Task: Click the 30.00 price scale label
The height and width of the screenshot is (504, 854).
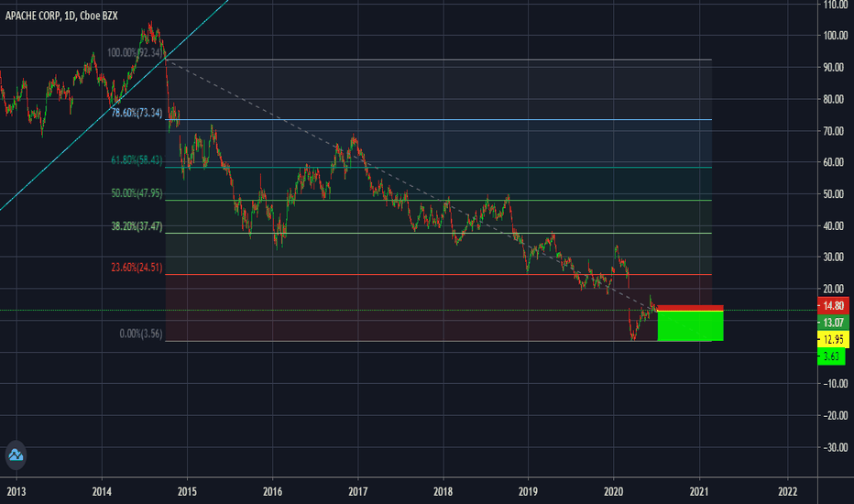Action: point(836,257)
